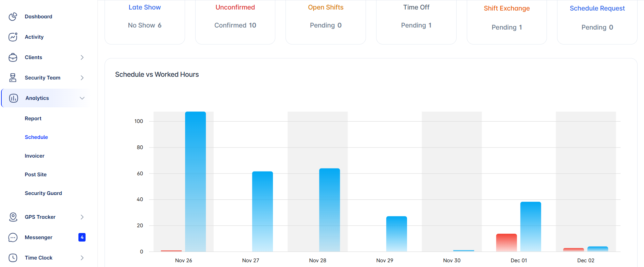The height and width of the screenshot is (267, 644).
Task: Open the Post Site analytics page
Action: tap(36, 175)
